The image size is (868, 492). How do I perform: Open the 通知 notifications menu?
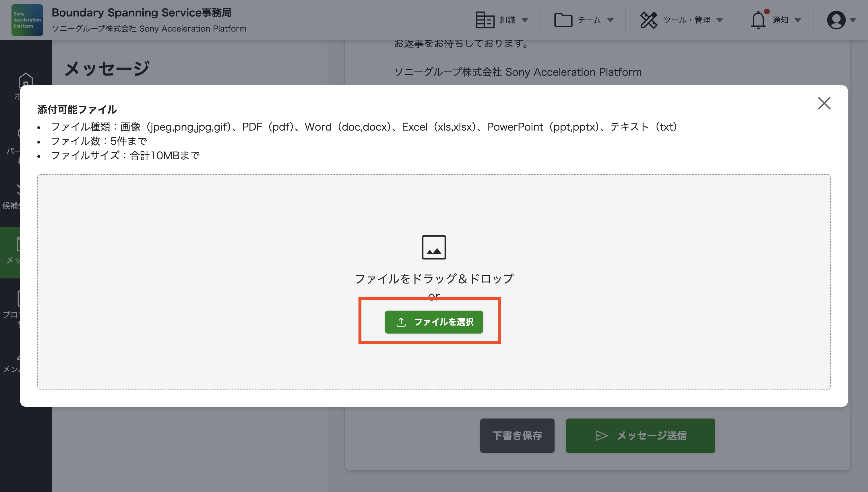pos(780,20)
